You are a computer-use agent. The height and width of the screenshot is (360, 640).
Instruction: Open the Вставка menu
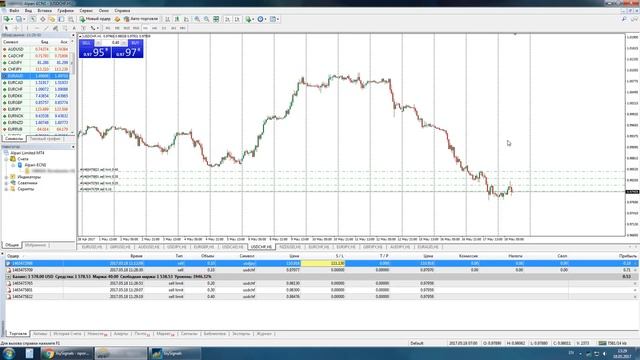click(44, 11)
